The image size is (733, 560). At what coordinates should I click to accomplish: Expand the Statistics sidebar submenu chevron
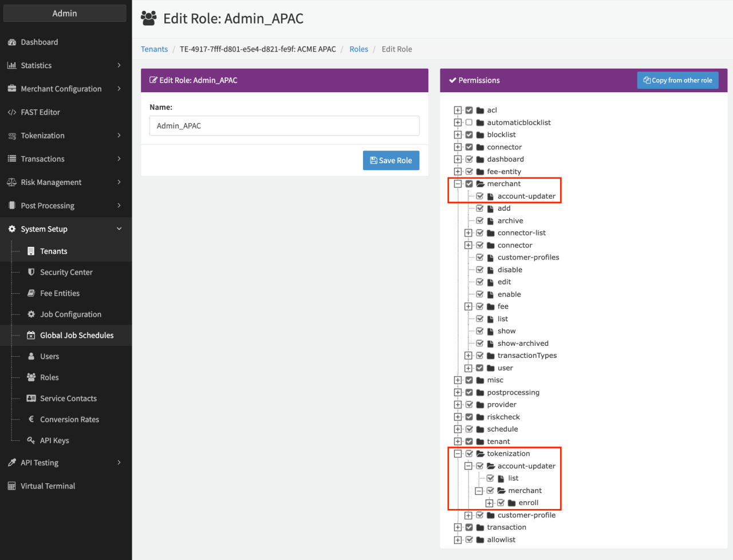pos(119,65)
